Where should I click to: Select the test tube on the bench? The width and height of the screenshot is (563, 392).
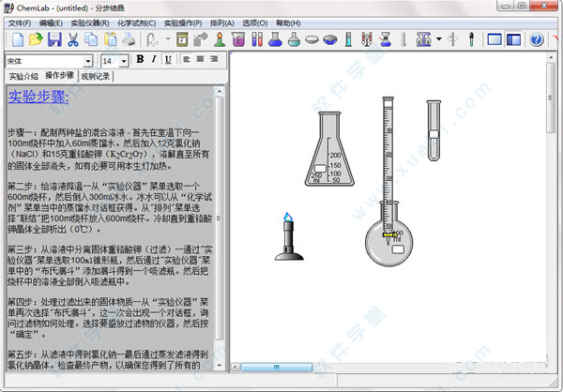434,130
